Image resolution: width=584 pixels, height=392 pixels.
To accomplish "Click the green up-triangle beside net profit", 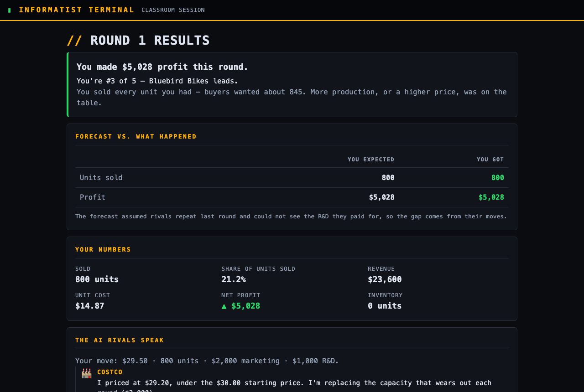I will click(x=224, y=306).
